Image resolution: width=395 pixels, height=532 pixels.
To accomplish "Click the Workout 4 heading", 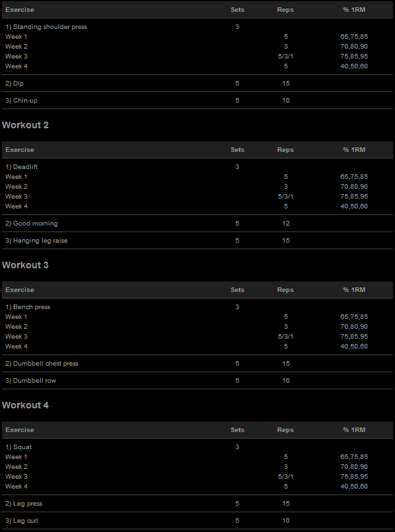I will coord(26,405).
